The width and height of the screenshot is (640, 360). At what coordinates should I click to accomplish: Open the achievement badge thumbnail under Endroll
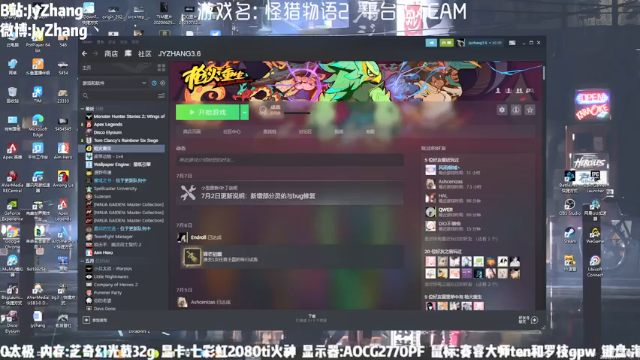[x=191, y=257]
